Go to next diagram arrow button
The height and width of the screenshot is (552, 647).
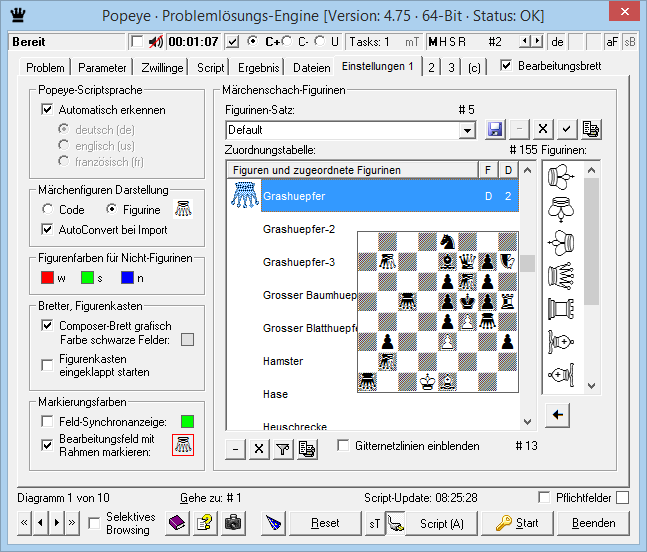click(x=57, y=523)
